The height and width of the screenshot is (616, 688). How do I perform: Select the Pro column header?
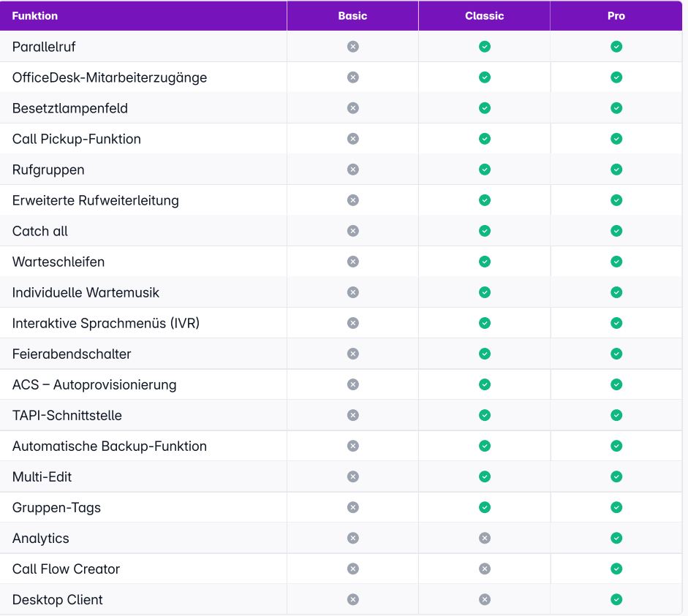(616, 15)
